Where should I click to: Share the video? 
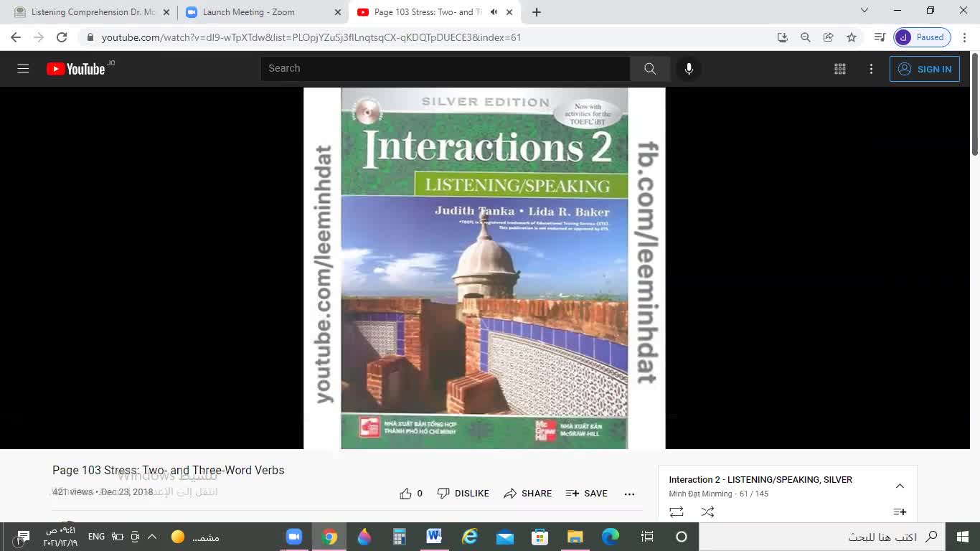pos(527,494)
